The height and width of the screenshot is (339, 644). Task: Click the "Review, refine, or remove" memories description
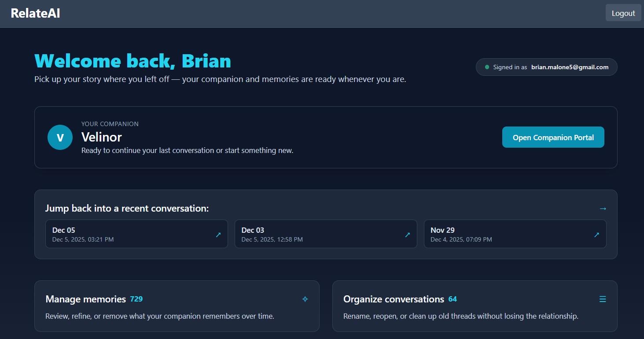pyautogui.click(x=160, y=316)
